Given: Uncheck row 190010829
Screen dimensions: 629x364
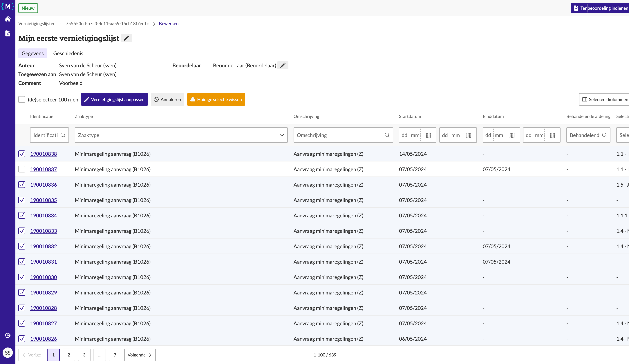Looking at the screenshot, I should pyautogui.click(x=22, y=292).
